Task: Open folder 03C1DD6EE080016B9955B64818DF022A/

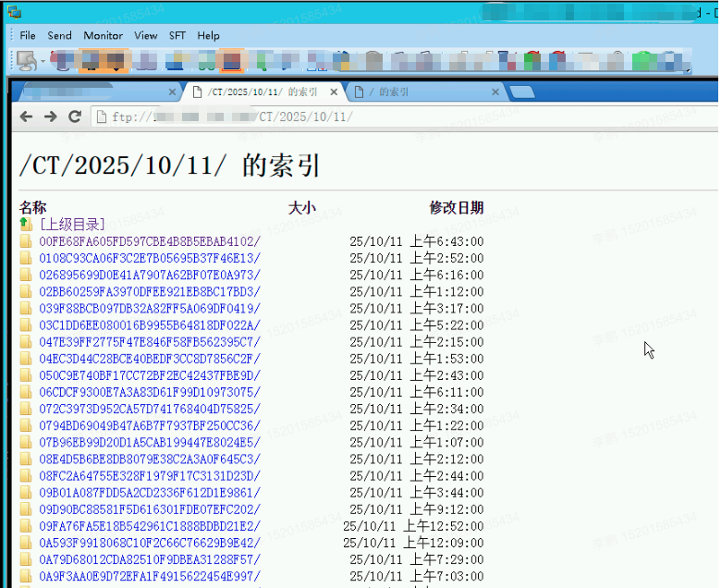Action: (x=150, y=325)
